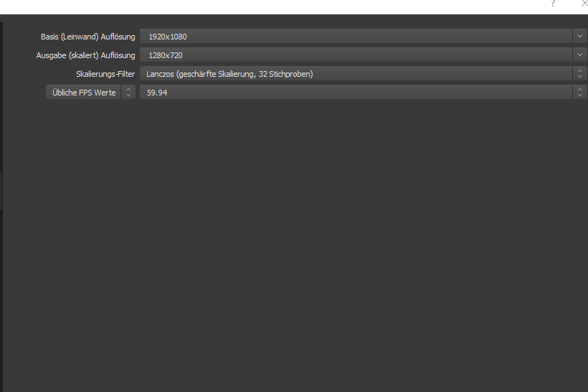Click the help question mark button
Viewport: 588px width, 392px height.
[552, 4]
